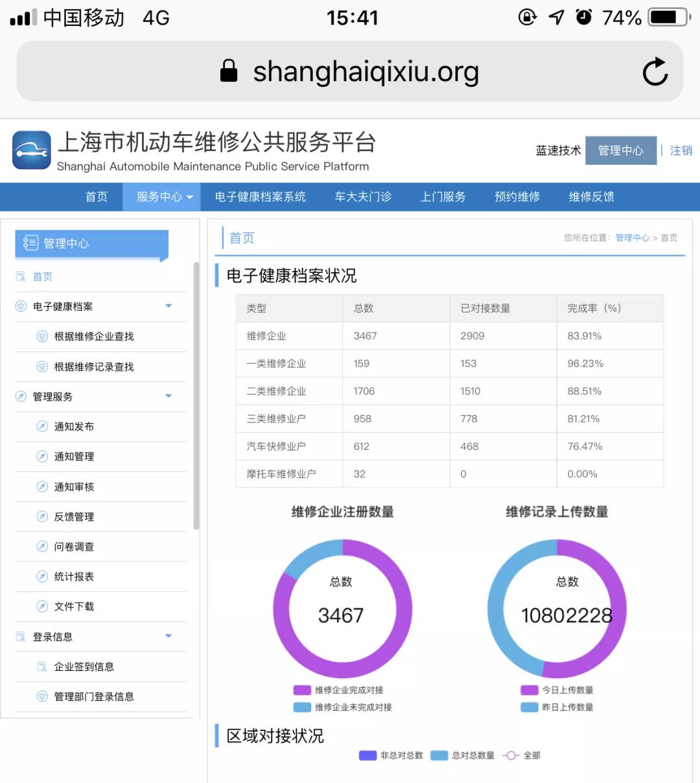700x783 pixels.
Task: Open the 预约维修 menu item
Action: (517, 197)
